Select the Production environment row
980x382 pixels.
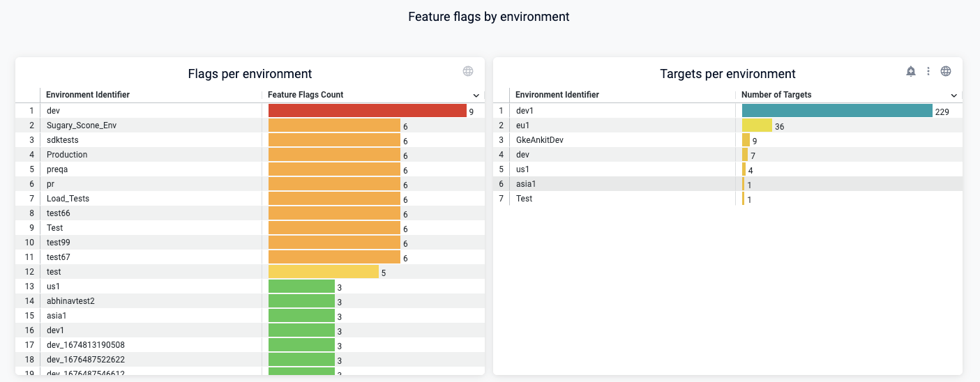tap(67, 155)
